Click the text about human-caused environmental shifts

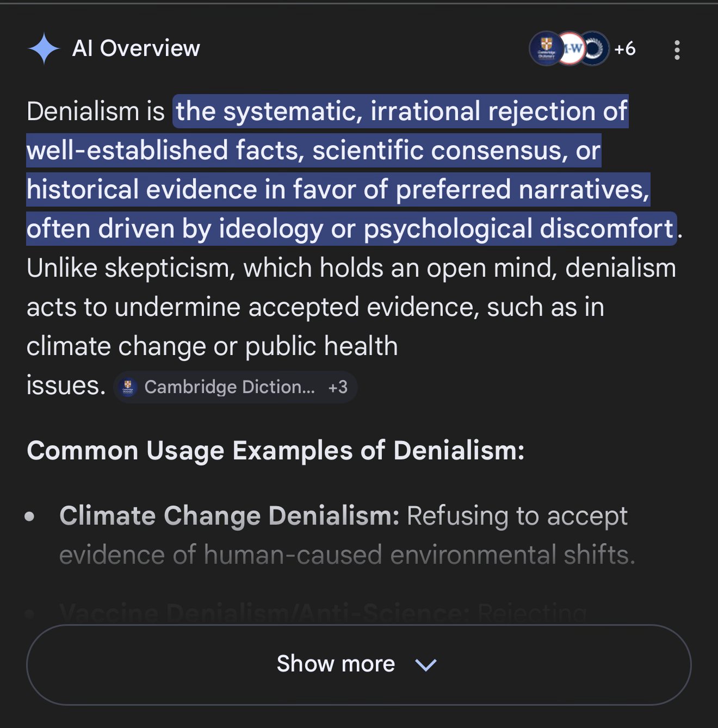tap(347, 555)
